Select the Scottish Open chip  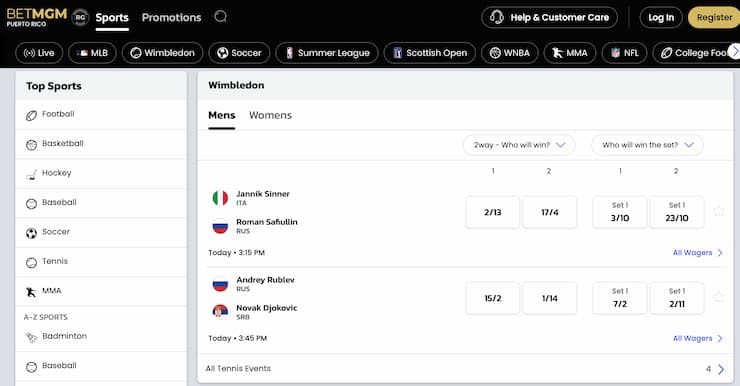(429, 53)
